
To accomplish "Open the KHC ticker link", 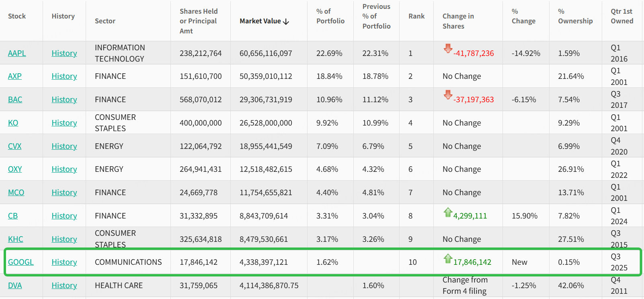I will coord(16,239).
